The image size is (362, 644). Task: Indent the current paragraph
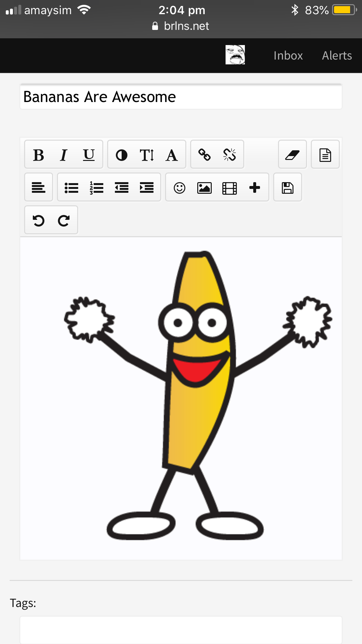pos(147,188)
